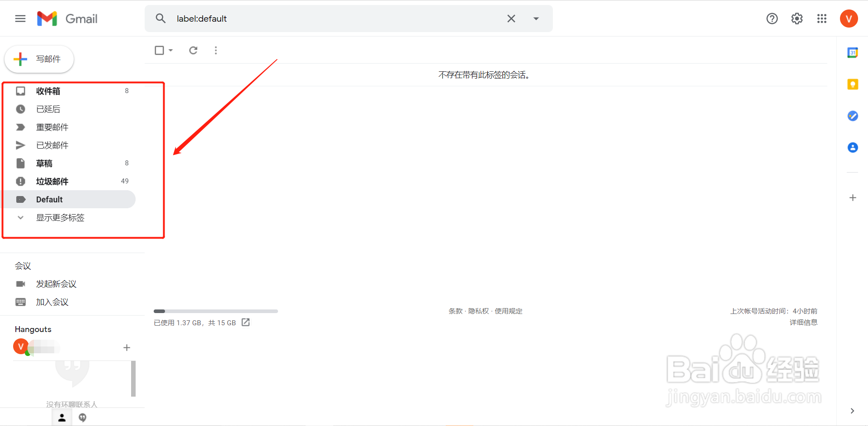Refresh the email list

coord(193,50)
